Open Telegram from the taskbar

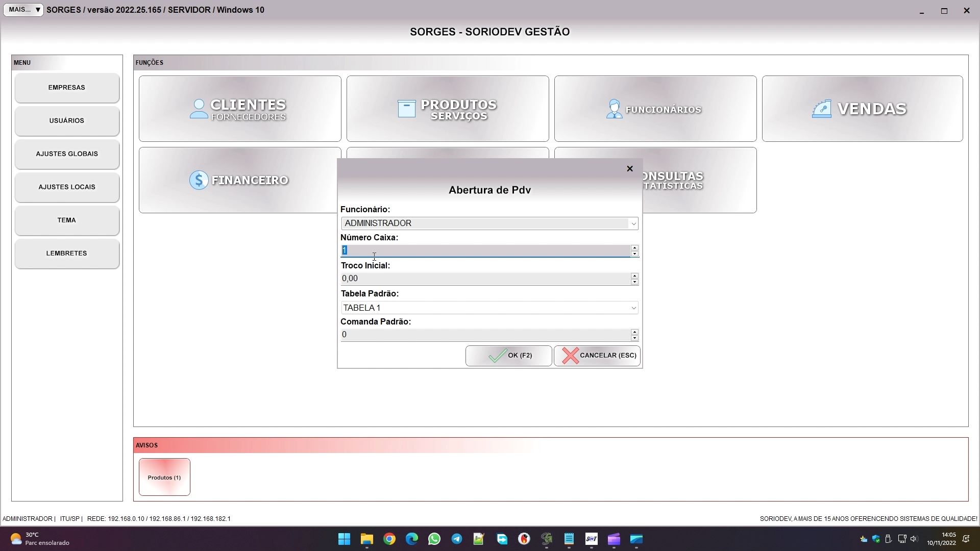pyautogui.click(x=457, y=539)
